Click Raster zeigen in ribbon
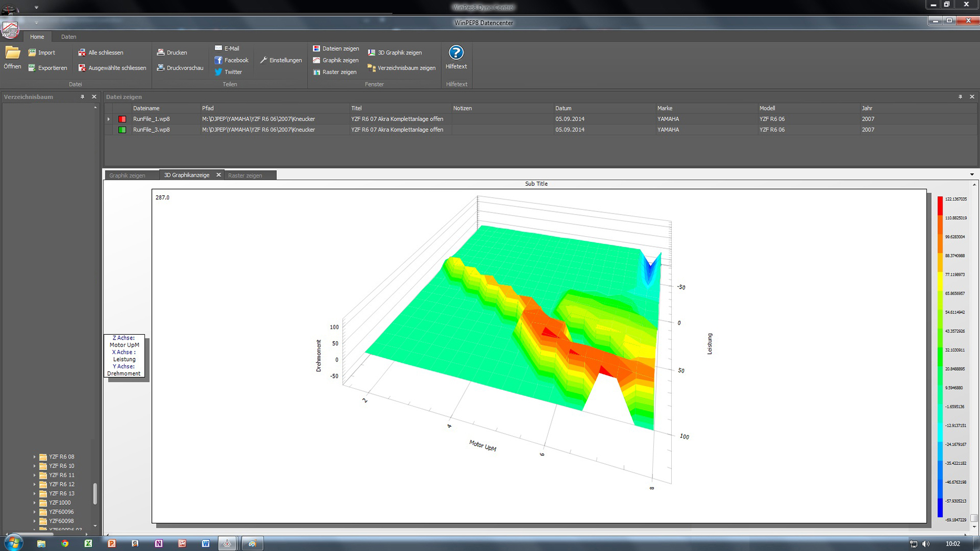This screenshot has height=551, width=980. point(335,72)
